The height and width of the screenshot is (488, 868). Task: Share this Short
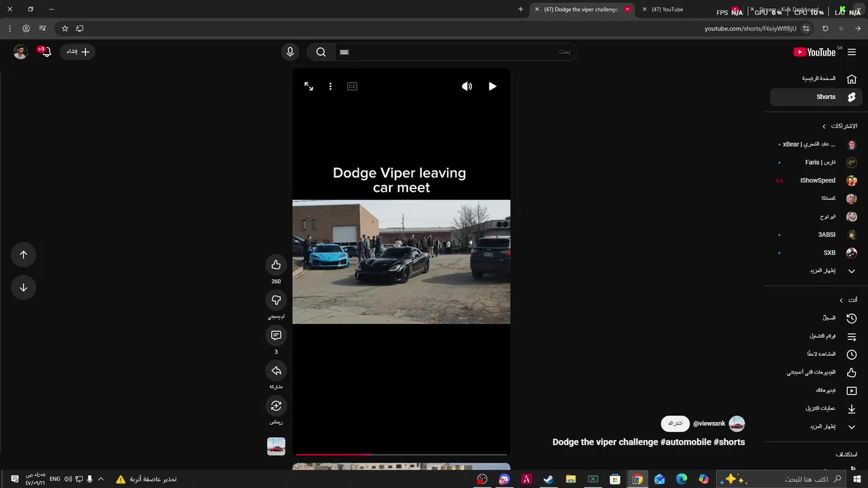point(276,371)
